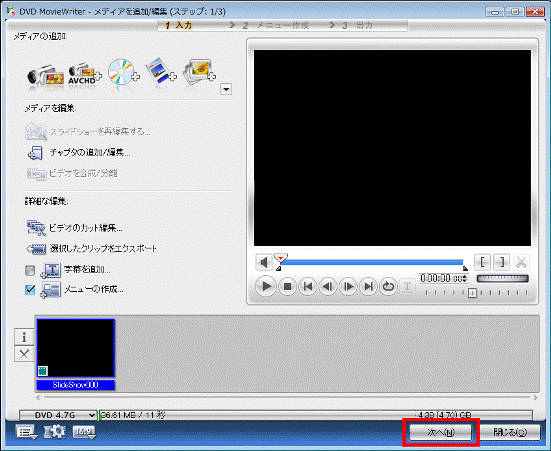
Task: Step back one frame
Action: 328,286
